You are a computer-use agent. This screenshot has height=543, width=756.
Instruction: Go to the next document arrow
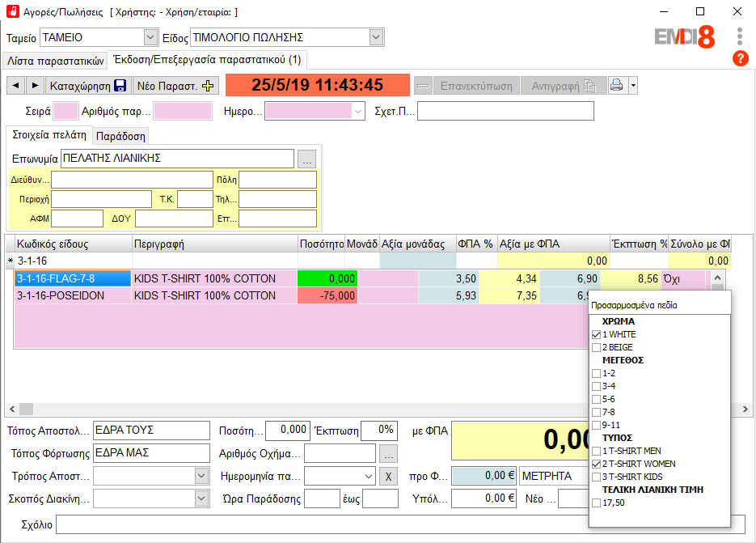click(35, 86)
